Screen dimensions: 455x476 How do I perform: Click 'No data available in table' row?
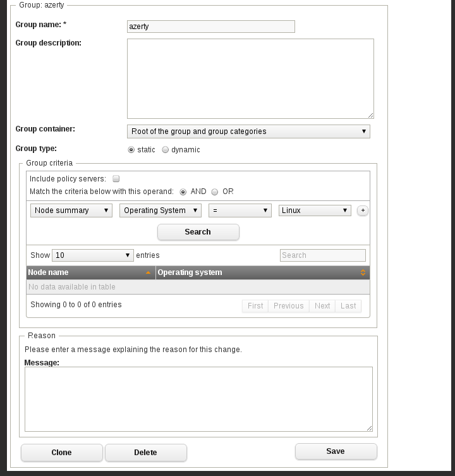[198, 287]
